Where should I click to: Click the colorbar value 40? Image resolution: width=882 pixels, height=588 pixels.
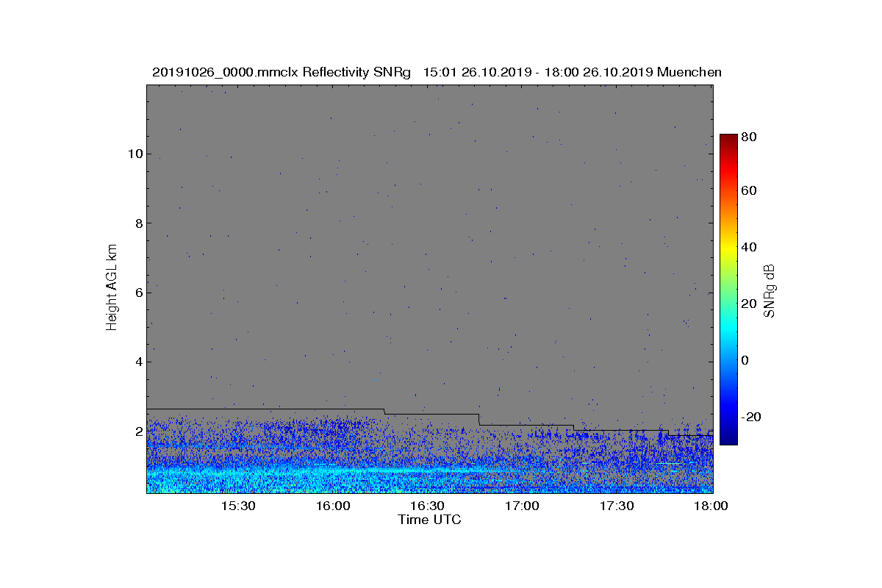(749, 247)
